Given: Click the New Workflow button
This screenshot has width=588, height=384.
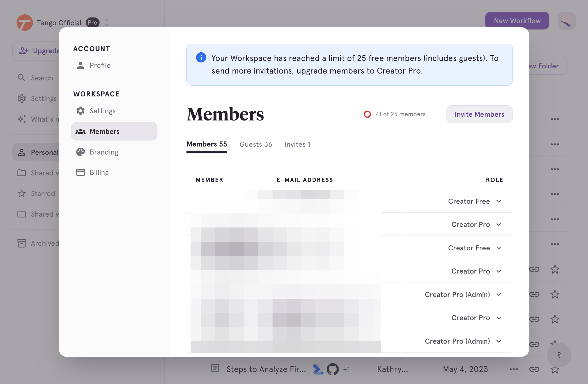Looking at the screenshot, I should tap(517, 21).
